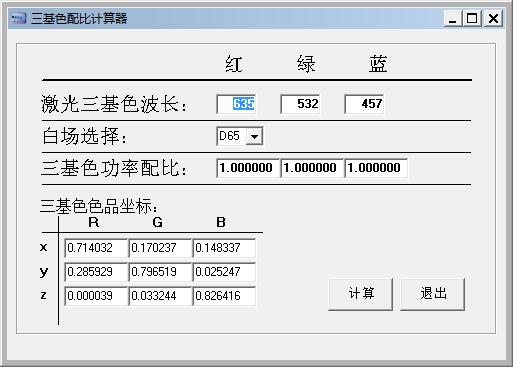This screenshot has height=367, width=513.
Task: Click G y-coordinate field 0.796519
Action: click(x=160, y=272)
